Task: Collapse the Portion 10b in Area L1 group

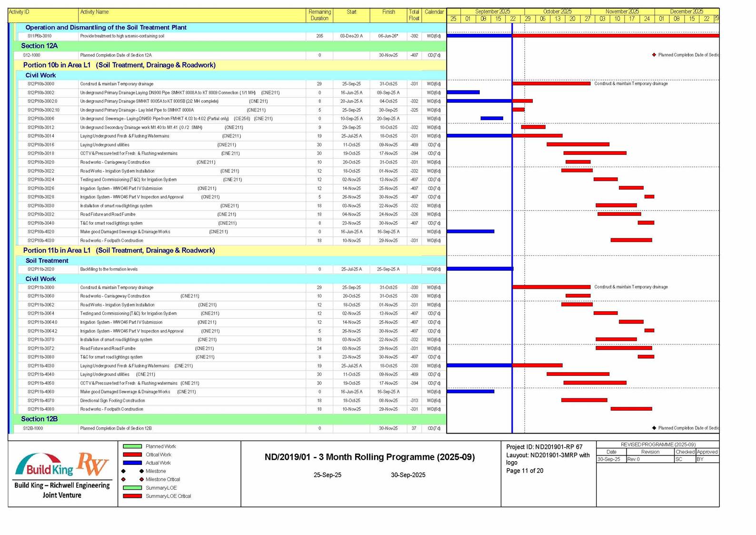Action: [x=119, y=65]
